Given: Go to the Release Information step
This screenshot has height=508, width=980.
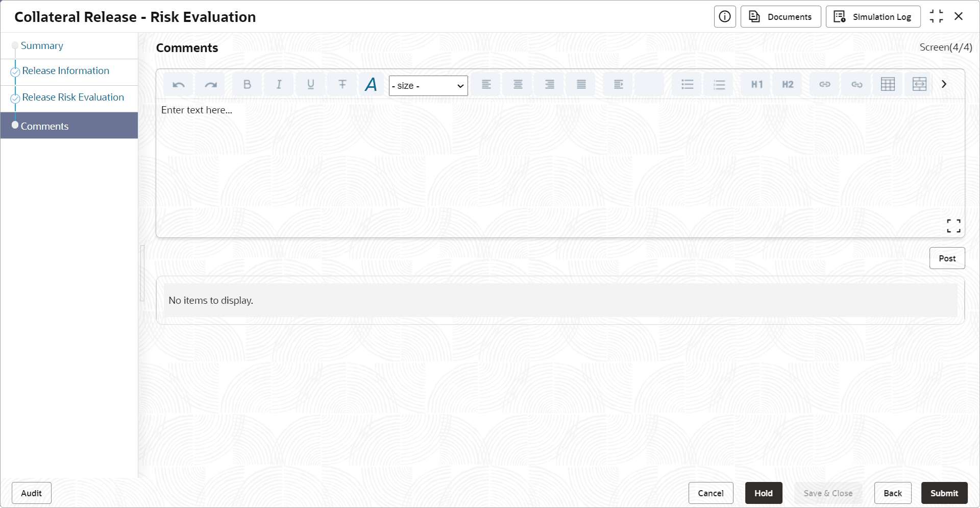Looking at the screenshot, I should tap(66, 71).
